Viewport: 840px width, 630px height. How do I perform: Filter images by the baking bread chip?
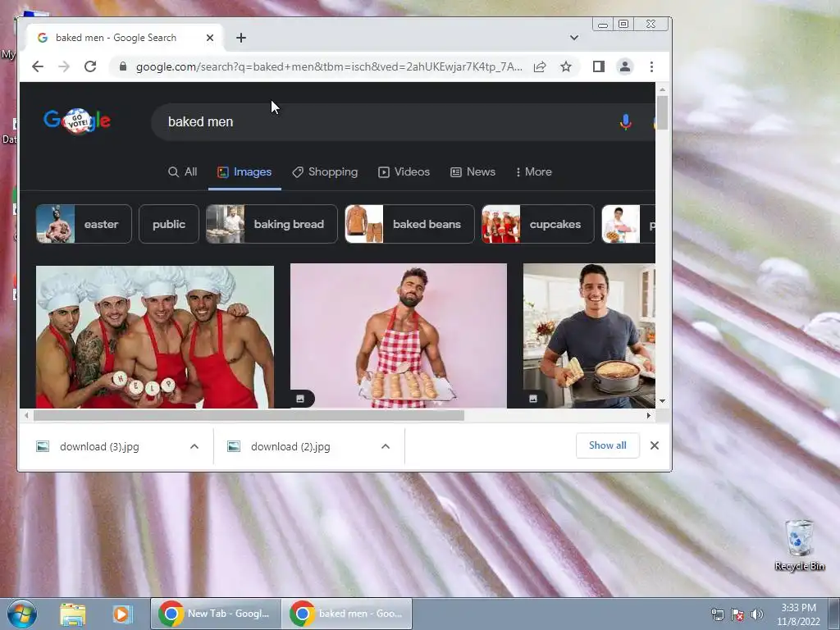coord(272,224)
